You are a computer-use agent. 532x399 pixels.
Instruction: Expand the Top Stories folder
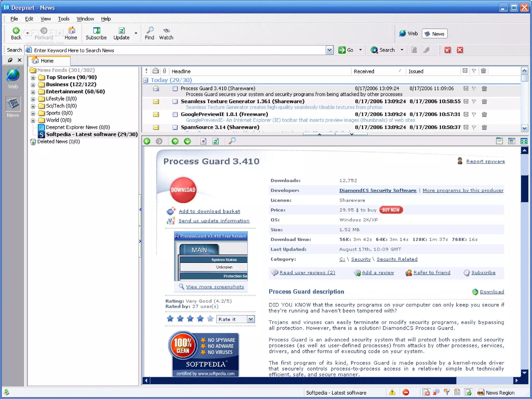(33, 77)
